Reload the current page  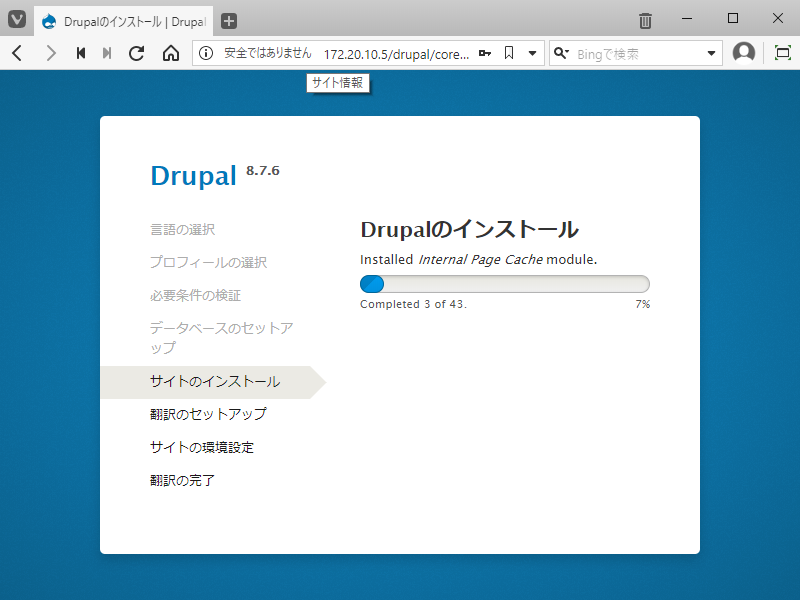click(137, 53)
